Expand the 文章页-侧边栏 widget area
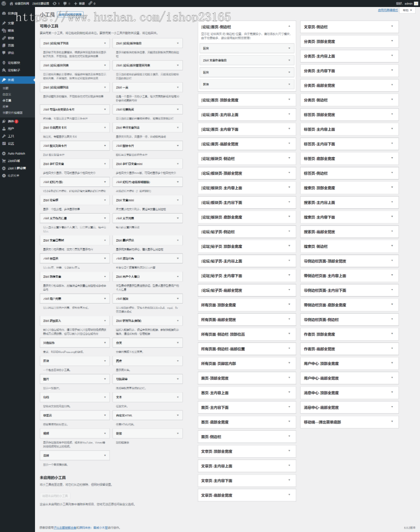The width and height of the screenshot is (420, 532). tap(392, 27)
